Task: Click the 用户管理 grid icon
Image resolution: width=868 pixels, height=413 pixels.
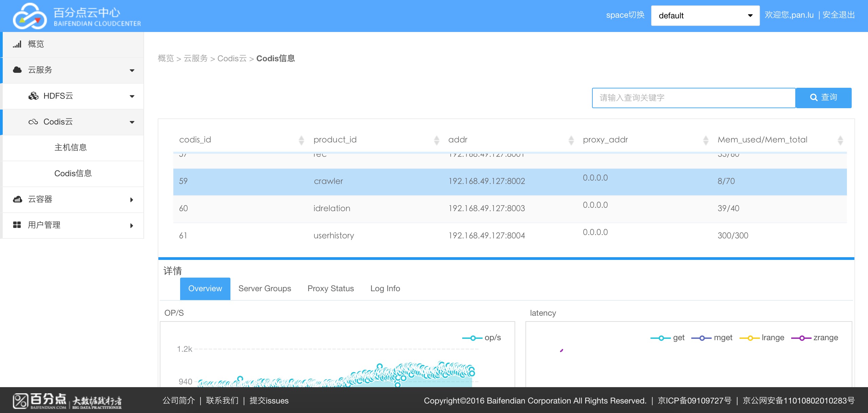Action: pyautogui.click(x=17, y=225)
